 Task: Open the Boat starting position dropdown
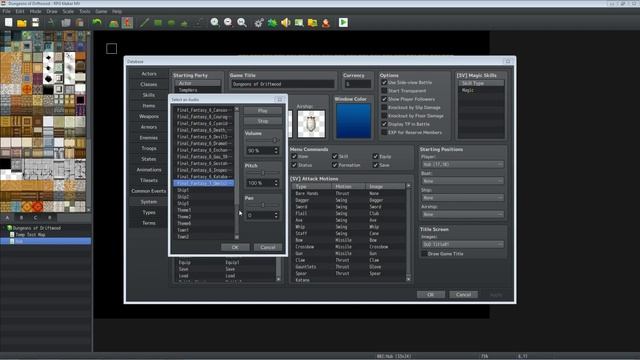[x=462, y=181]
